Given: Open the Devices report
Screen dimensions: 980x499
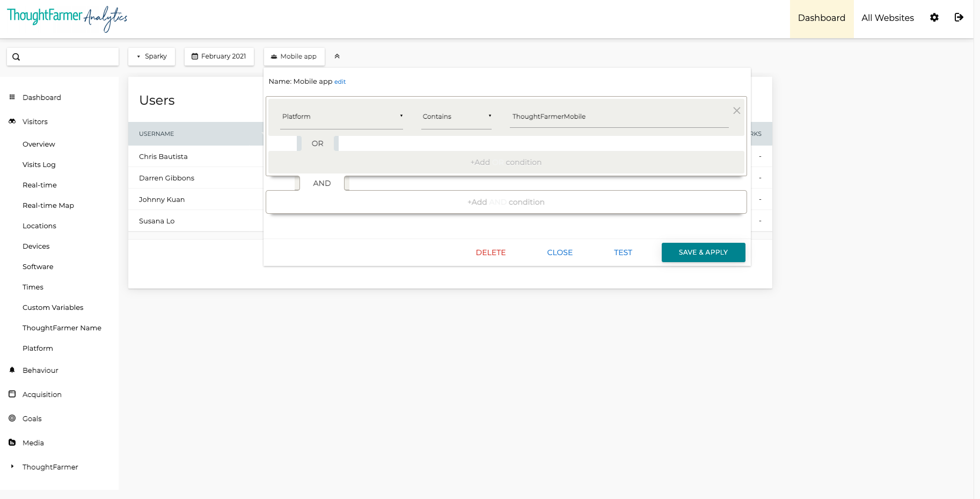Looking at the screenshot, I should pyautogui.click(x=36, y=247).
